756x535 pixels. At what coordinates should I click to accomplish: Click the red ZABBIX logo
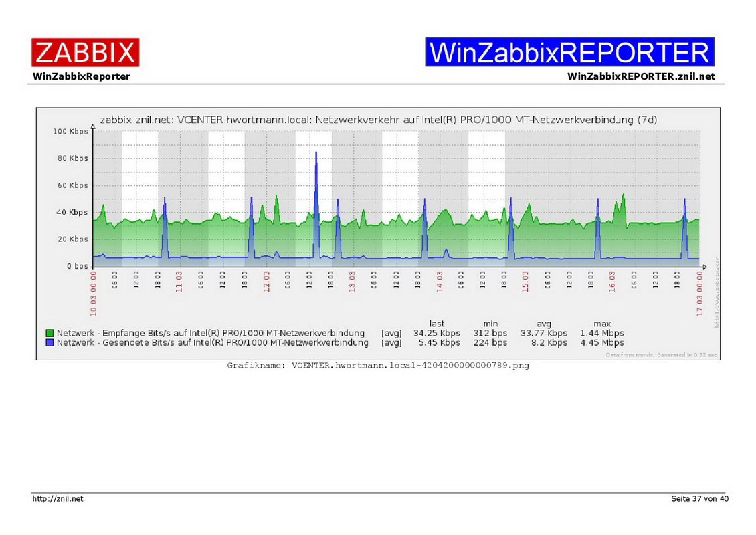[x=85, y=52]
